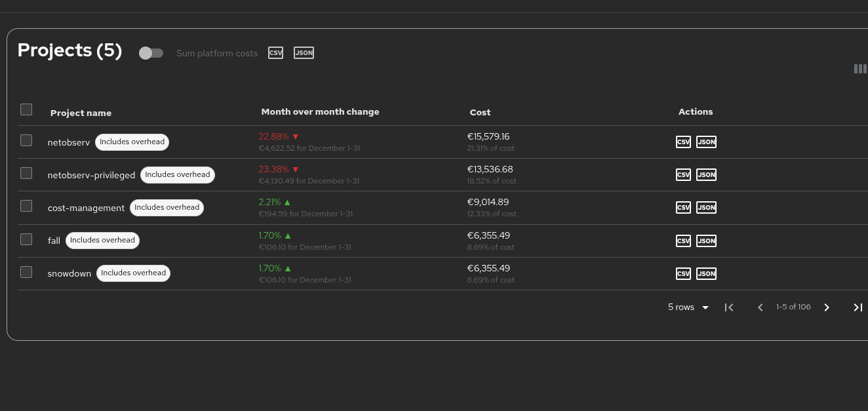The width and height of the screenshot is (868, 411).
Task: Open the snowdown project link
Action: (69, 274)
